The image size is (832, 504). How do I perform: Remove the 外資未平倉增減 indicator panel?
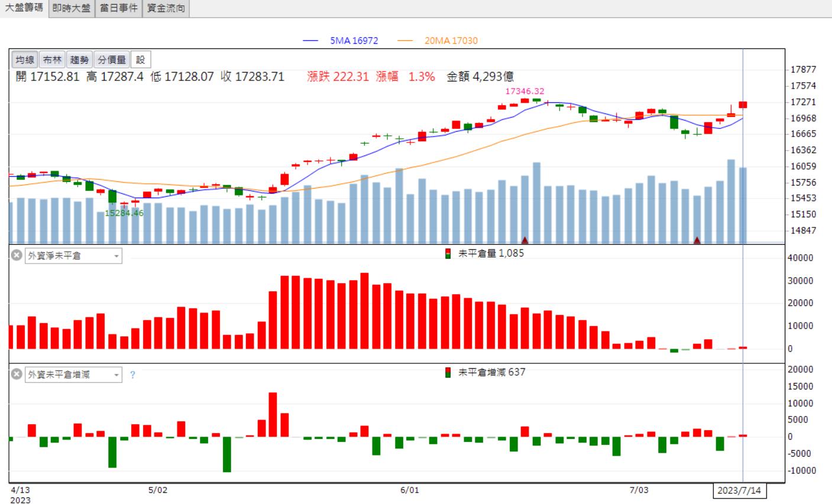pyautogui.click(x=17, y=375)
